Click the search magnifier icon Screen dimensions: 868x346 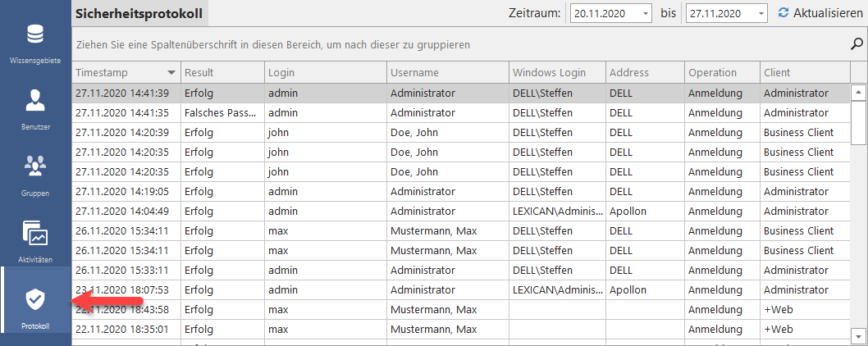[x=857, y=43]
